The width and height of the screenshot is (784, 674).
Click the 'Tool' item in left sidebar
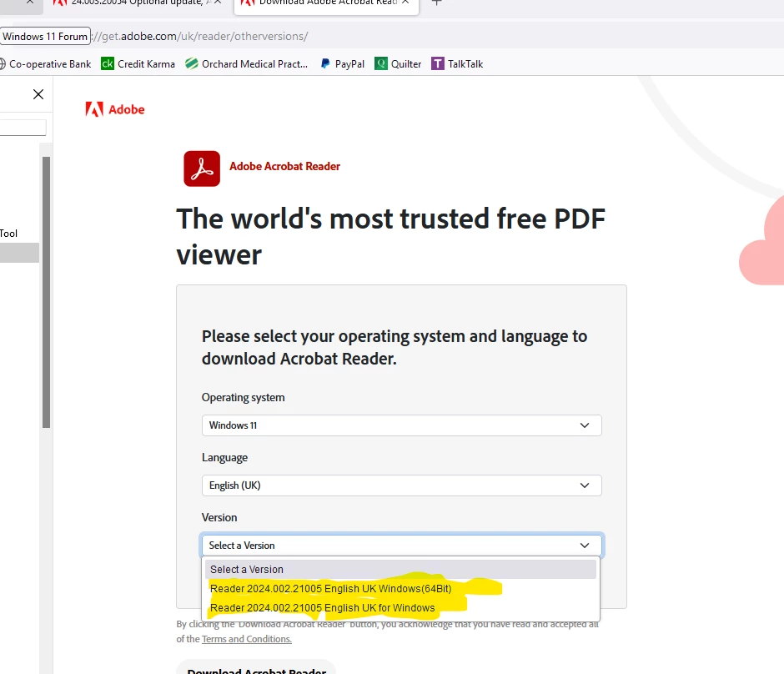(x=8, y=234)
